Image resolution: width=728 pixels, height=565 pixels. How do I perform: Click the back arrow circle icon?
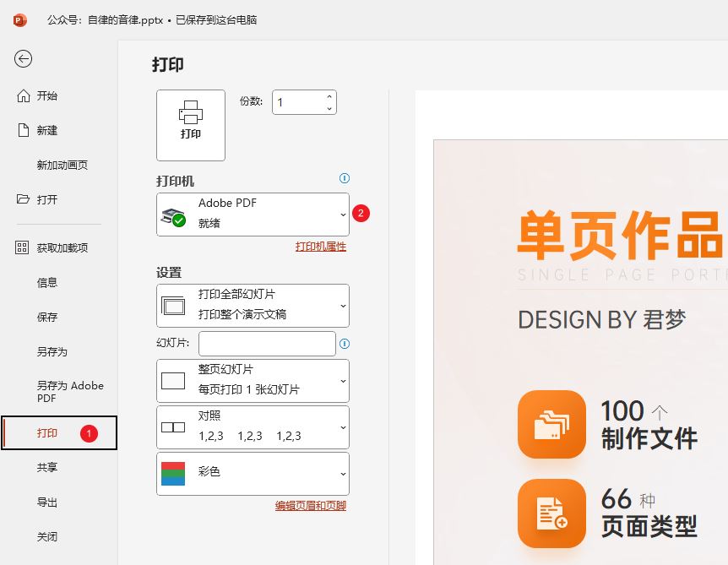24,58
